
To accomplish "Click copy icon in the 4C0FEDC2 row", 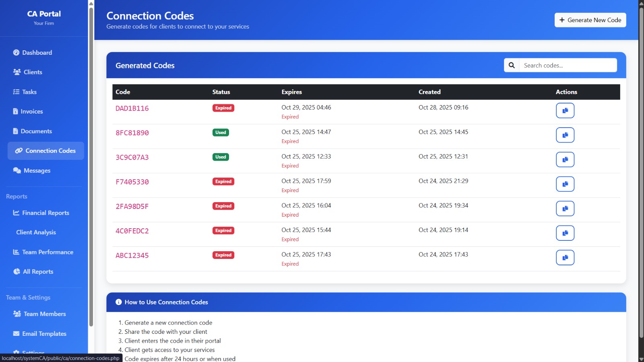I will coord(565,233).
